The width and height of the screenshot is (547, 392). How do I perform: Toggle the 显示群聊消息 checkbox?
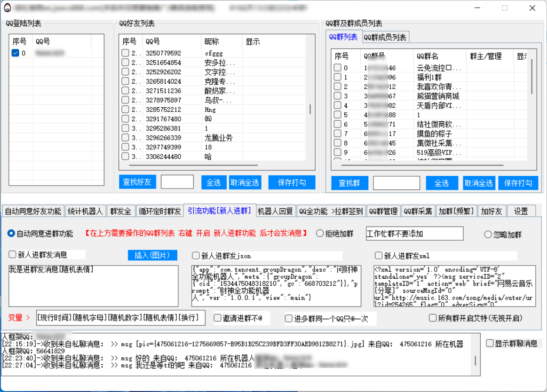[490, 344]
